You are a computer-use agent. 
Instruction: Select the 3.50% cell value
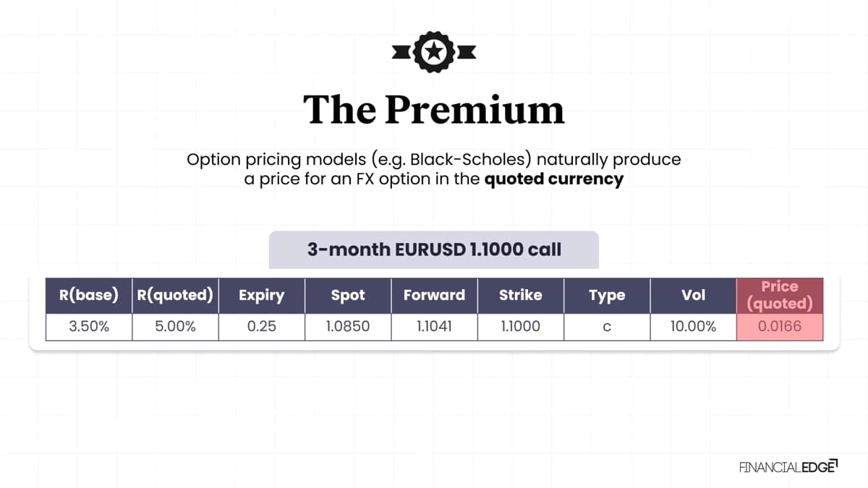89,327
